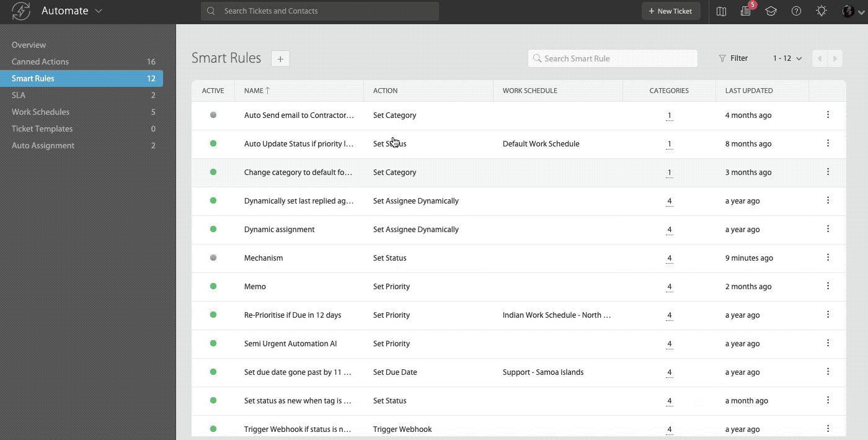Screen dimensions: 868x440
Task: Toggle active status of Dynamically set last replied rule
Action: [x=213, y=200]
